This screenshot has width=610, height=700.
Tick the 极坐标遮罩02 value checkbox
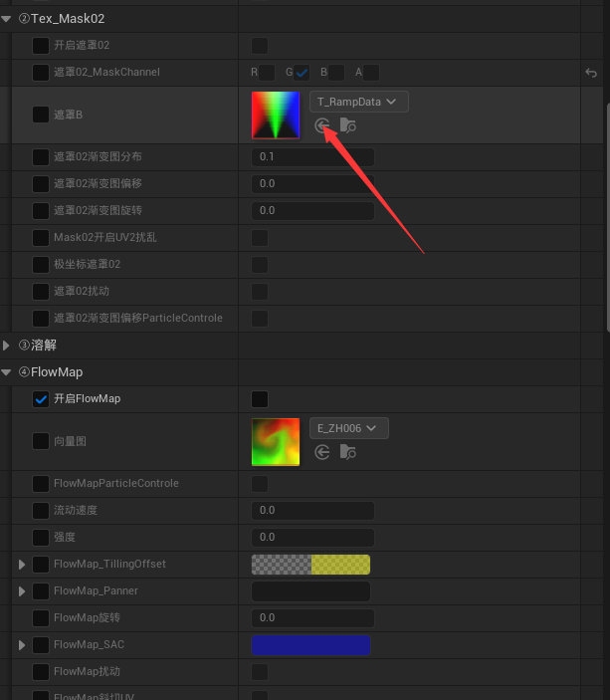[x=260, y=265]
